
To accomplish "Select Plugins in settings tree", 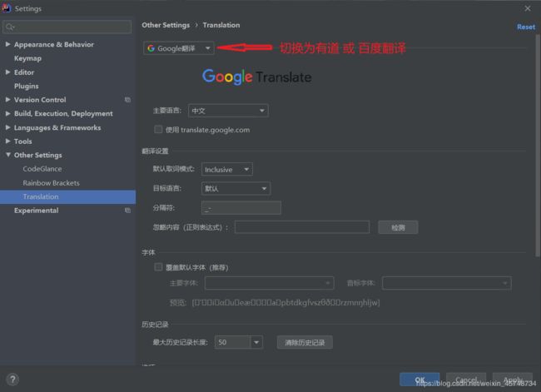I will [27, 86].
